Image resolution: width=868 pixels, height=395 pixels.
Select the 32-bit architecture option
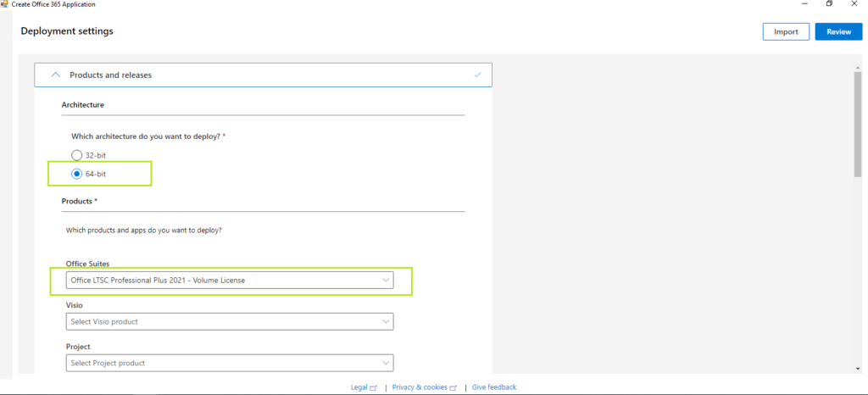tap(77, 155)
